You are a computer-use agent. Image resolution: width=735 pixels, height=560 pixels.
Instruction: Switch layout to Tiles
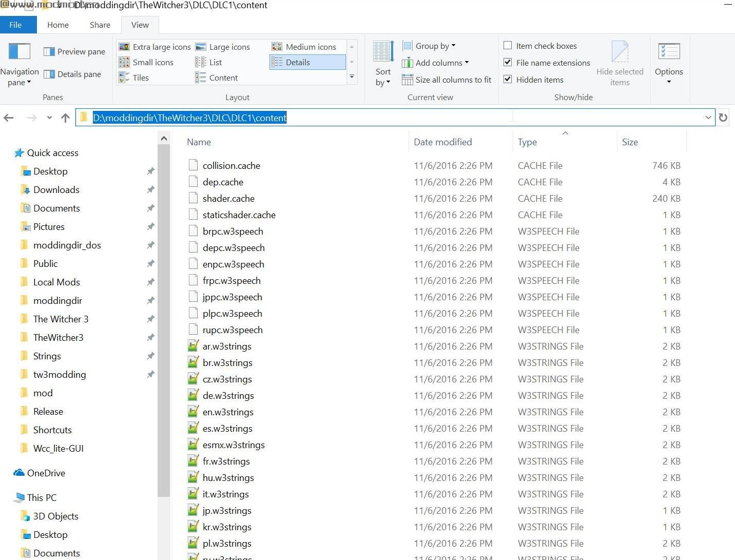click(x=133, y=78)
